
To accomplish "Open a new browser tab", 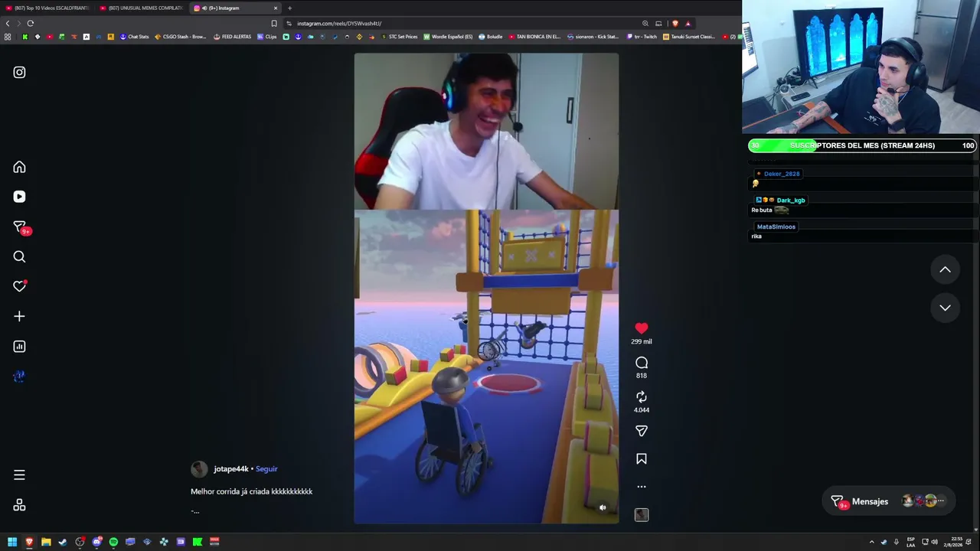I will 289,8.
